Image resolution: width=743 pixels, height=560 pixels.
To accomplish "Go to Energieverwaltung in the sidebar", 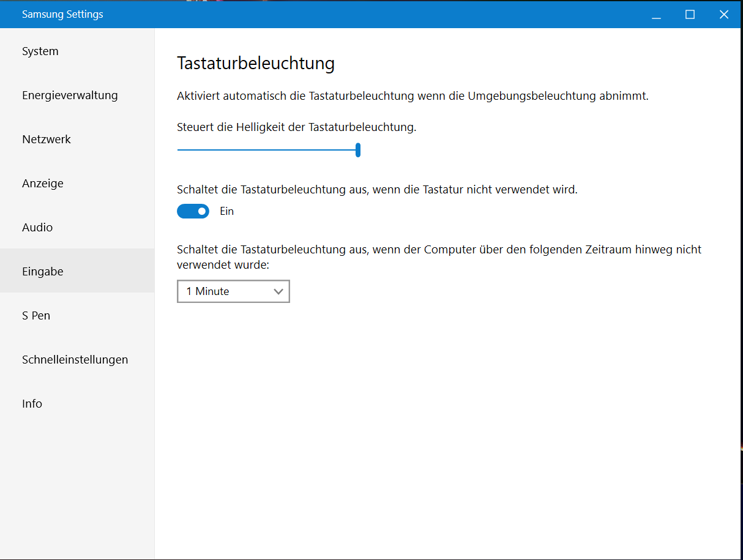I will point(70,95).
